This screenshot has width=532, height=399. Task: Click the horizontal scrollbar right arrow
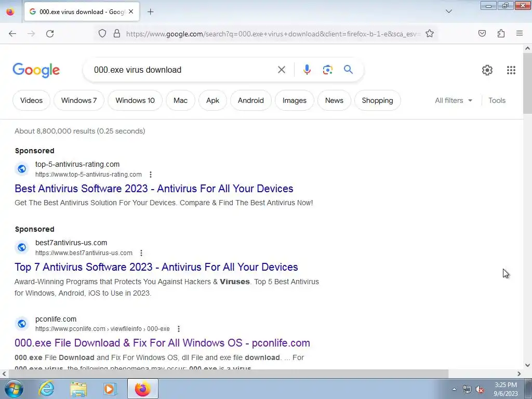(x=519, y=374)
